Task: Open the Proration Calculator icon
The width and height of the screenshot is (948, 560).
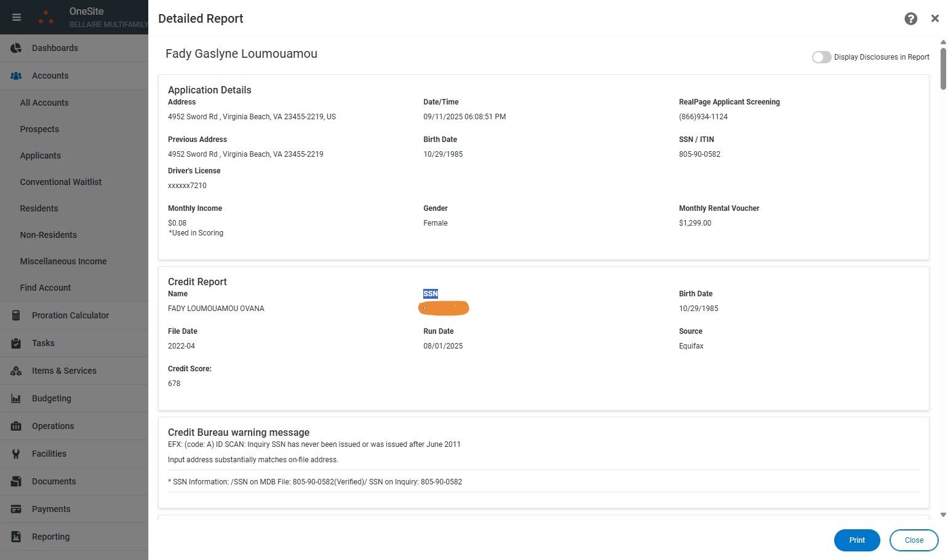Action: coord(17,315)
